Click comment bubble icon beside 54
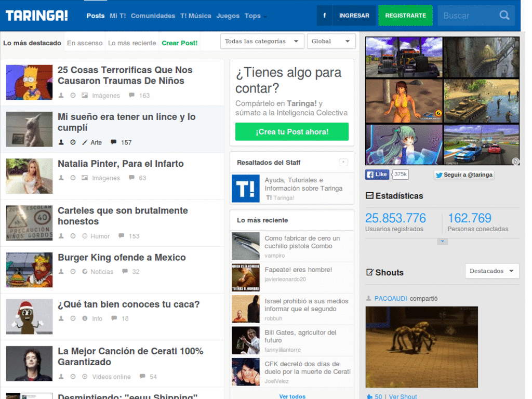This screenshot has width=532, height=399. tap(142, 377)
